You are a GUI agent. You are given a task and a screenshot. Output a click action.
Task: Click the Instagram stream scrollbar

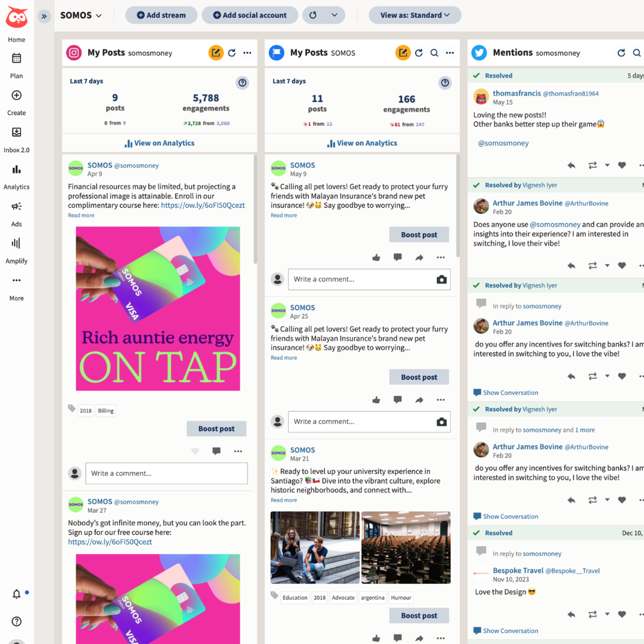tap(255, 209)
